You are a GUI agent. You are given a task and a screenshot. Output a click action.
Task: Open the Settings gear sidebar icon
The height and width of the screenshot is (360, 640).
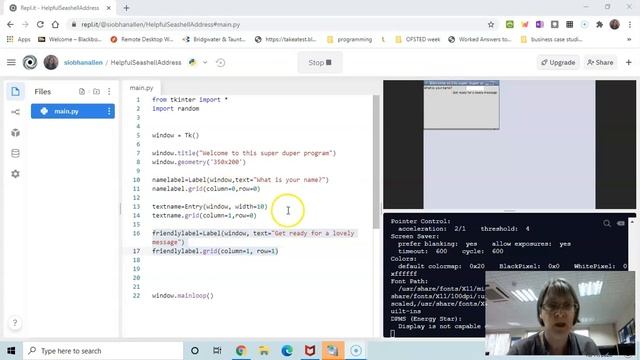(x=15, y=174)
